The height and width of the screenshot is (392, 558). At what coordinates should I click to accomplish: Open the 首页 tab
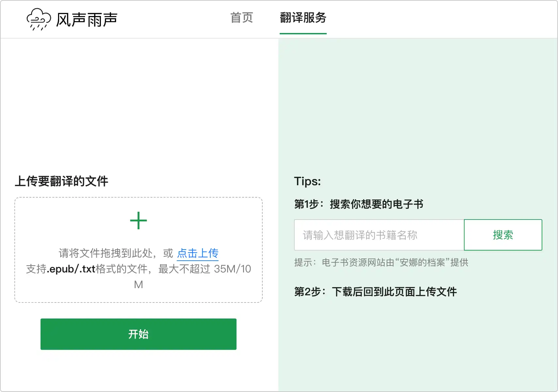click(x=242, y=18)
